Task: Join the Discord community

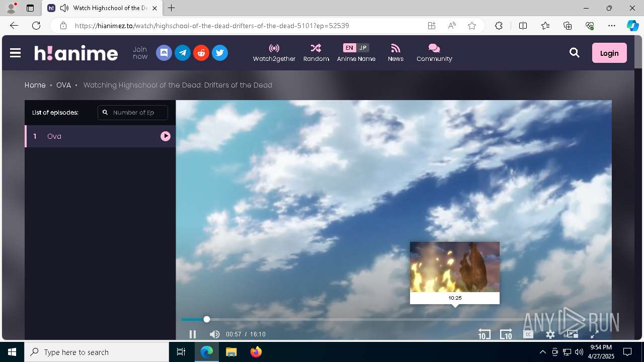Action: pyautogui.click(x=164, y=53)
